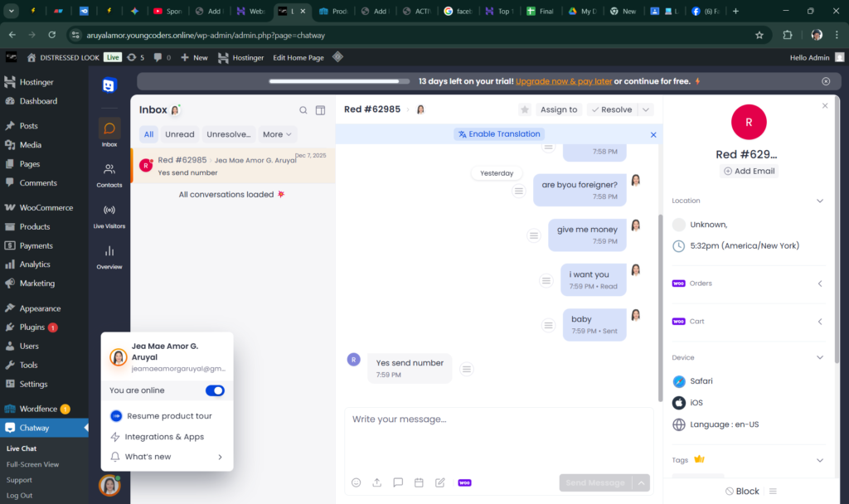
Task: Expand the Orders section
Action: pyautogui.click(x=819, y=283)
